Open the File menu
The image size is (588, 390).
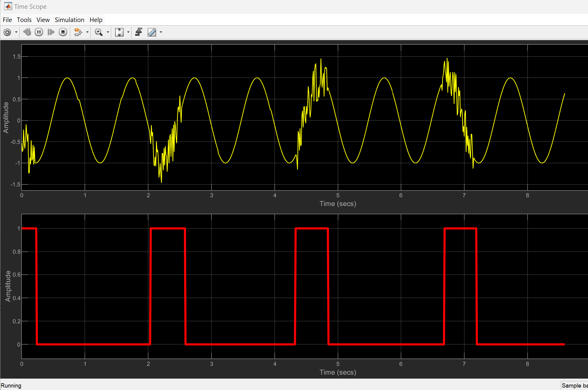pos(7,20)
